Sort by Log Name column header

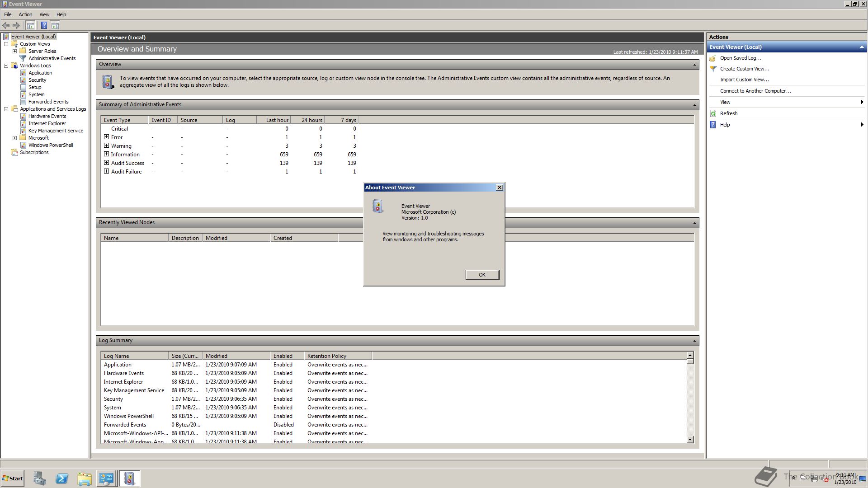coord(134,356)
